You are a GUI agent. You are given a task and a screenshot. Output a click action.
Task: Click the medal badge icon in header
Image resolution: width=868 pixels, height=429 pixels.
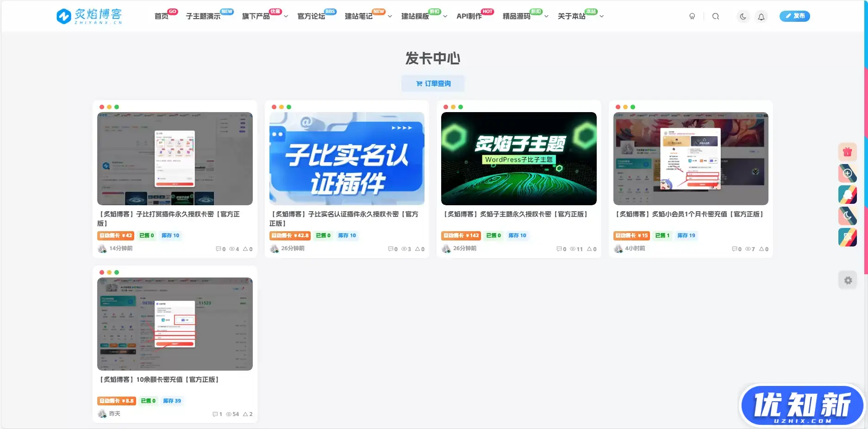point(692,16)
